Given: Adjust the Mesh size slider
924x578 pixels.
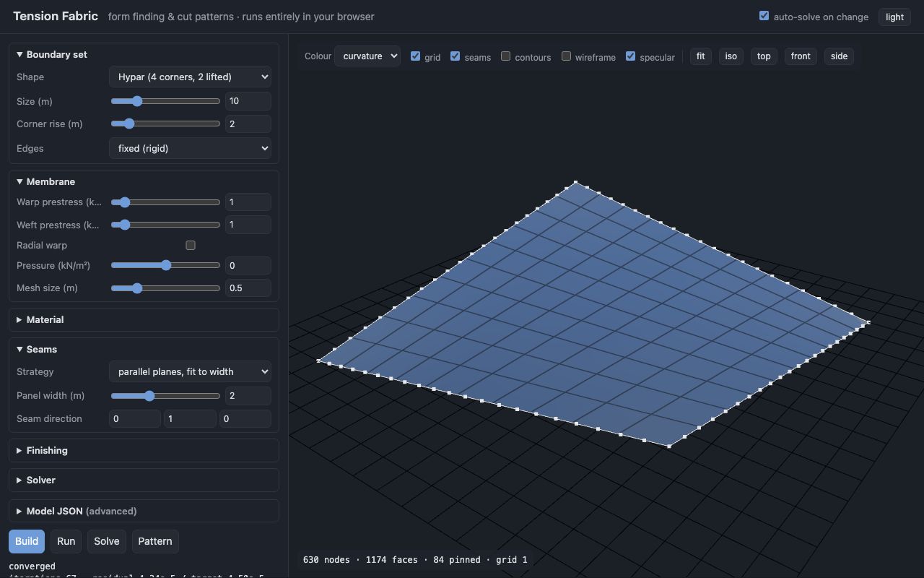Looking at the screenshot, I should click(x=165, y=288).
